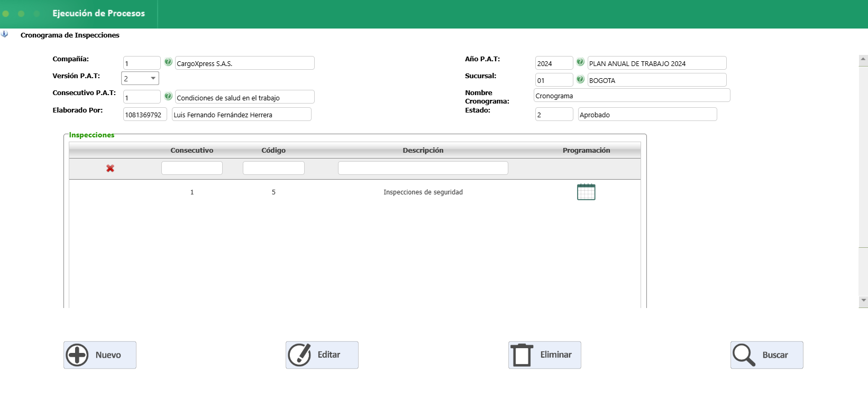
Task: Click the Consecutivo cell in the Inspecciones de seguridad row
Action: click(192, 192)
